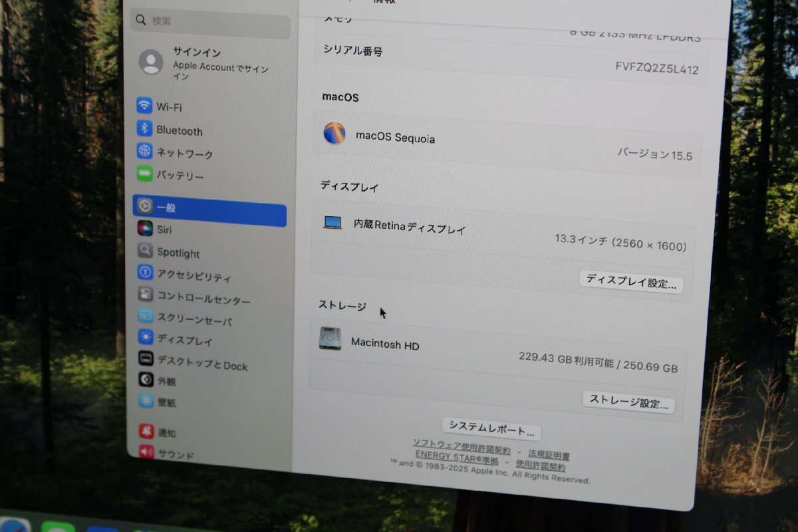This screenshot has height=532, width=798.
Task: Click the バージョン 15.5 text
Action: click(655, 154)
